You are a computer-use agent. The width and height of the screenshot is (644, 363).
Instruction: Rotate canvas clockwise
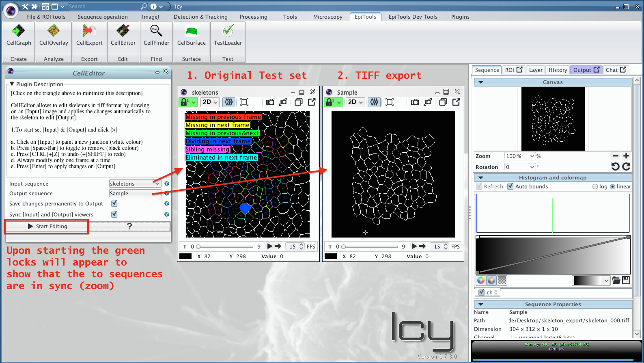point(626,166)
